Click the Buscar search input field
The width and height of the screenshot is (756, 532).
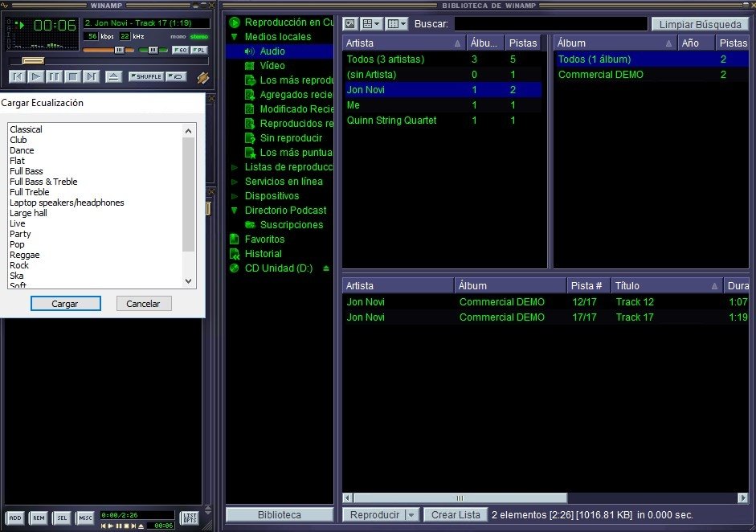[x=550, y=23]
